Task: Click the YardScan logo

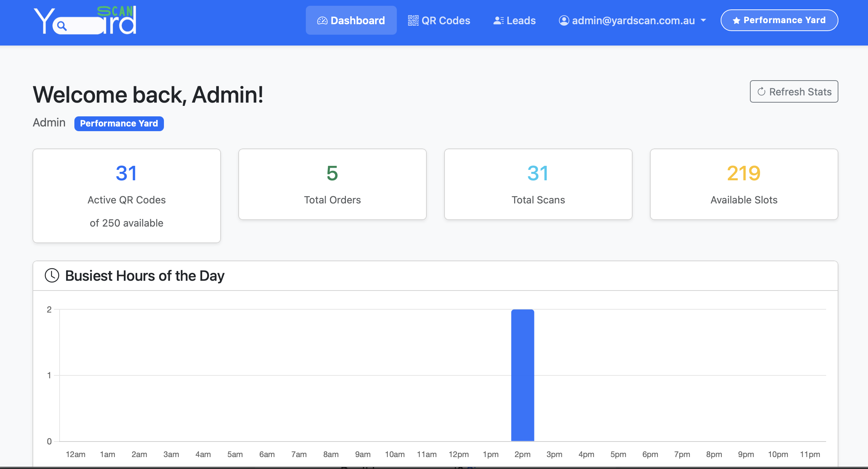Action: 85,20
